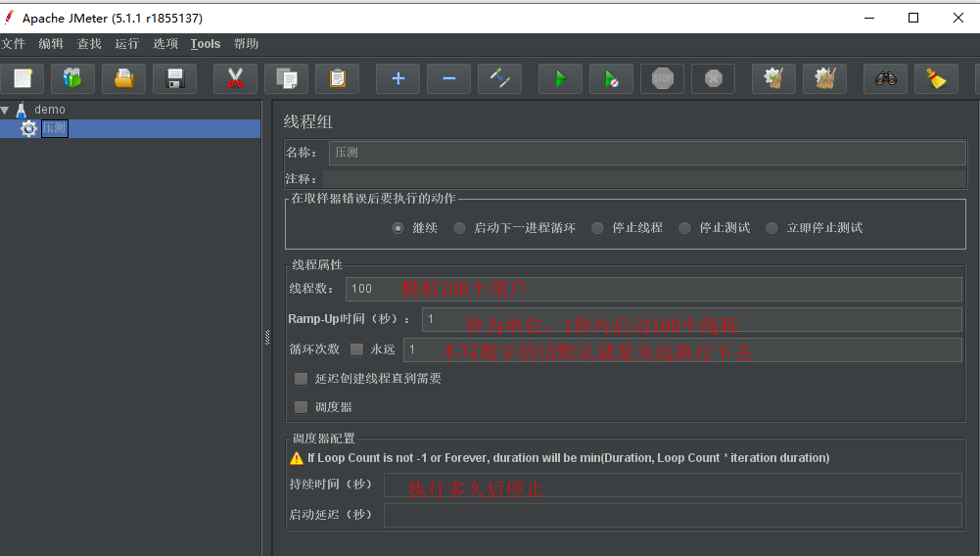Screen dimensions: 980x556
Task: Open the 查找 menu
Action: [x=89, y=44]
